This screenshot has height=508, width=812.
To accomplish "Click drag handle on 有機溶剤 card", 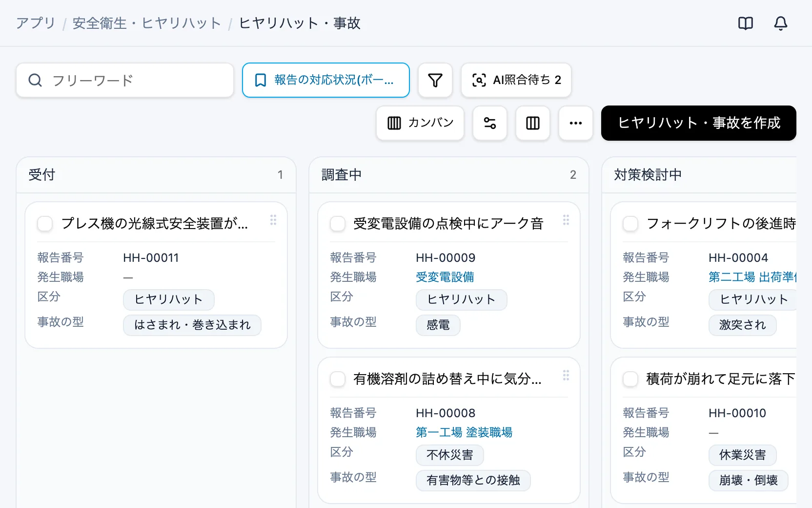I will [566, 375].
